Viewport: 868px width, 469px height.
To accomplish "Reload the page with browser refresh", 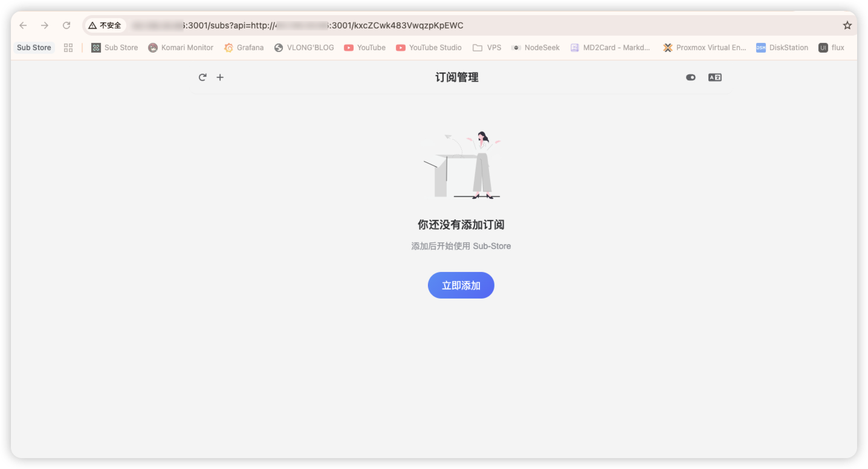I will coord(66,25).
